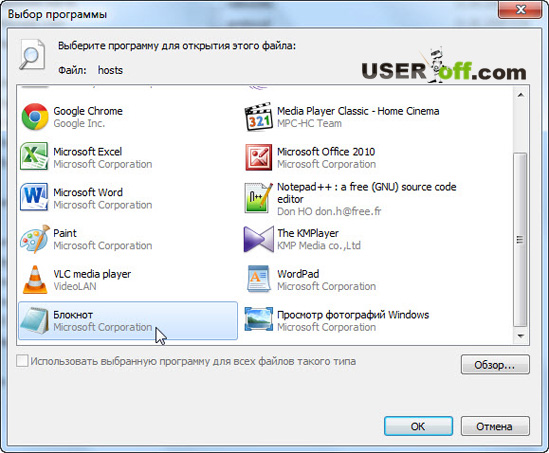This screenshot has height=453, width=549.
Task: Confirm with the OK button
Action: click(x=418, y=426)
